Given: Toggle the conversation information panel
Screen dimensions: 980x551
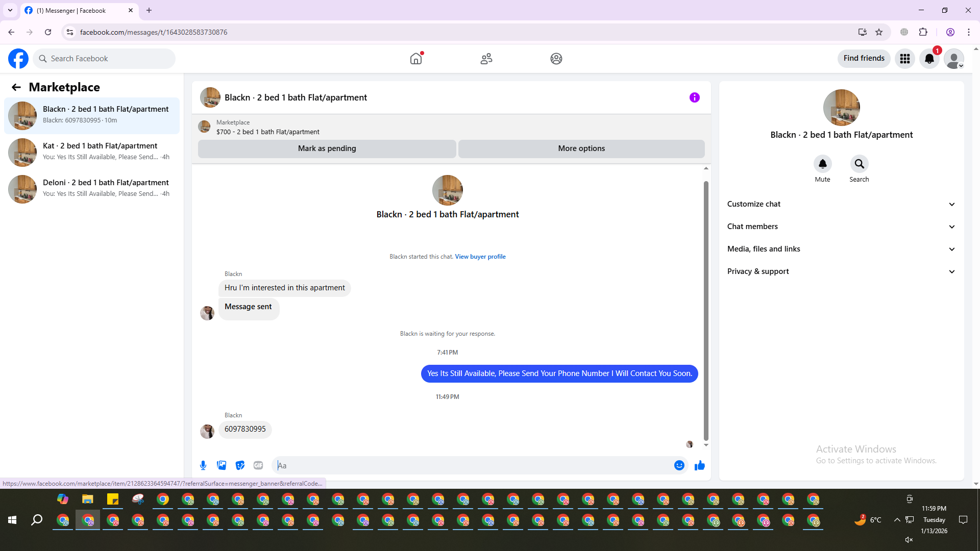Looking at the screenshot, I should click(x=694, y=97).
